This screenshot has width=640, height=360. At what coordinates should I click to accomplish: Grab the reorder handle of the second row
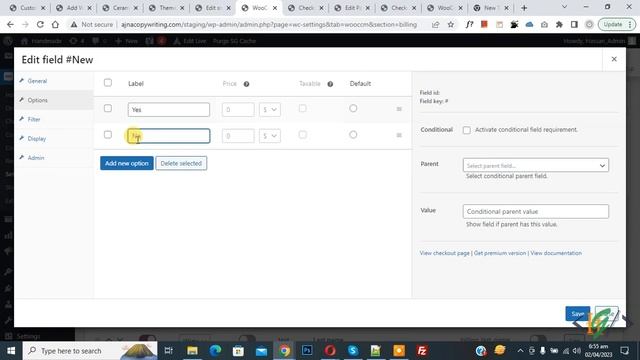399,135
